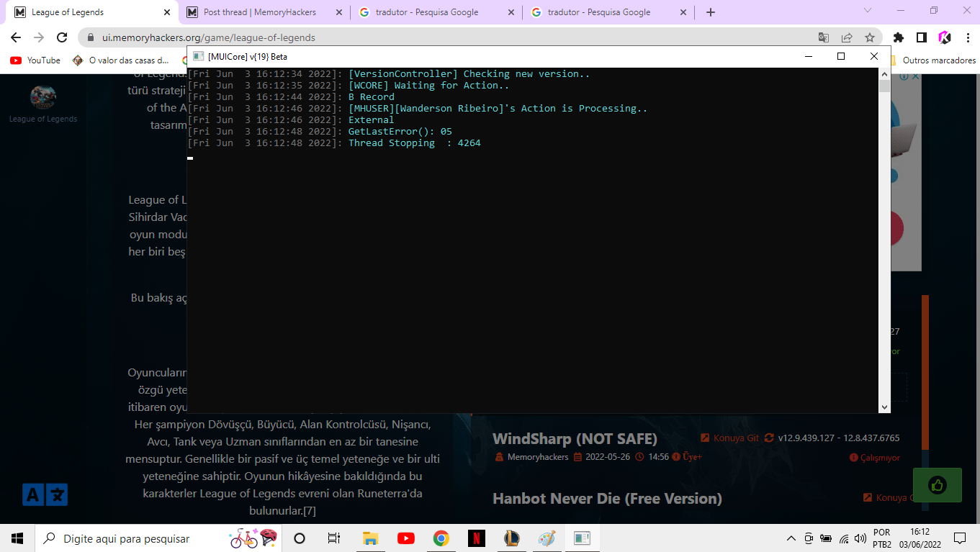
Task: Open YouTube app on taskbar
Action: [x=405, y=538]
